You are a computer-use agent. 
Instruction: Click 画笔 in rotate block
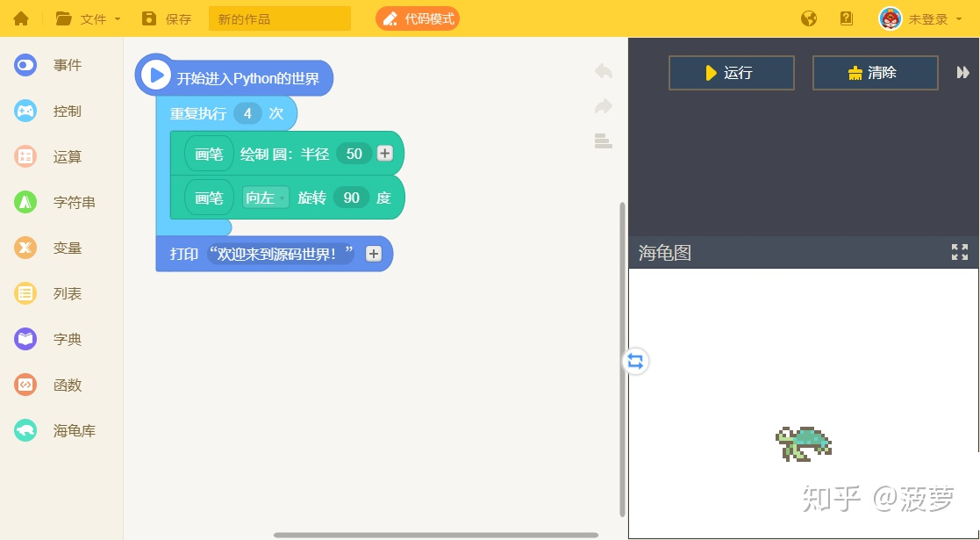[209, 198]
